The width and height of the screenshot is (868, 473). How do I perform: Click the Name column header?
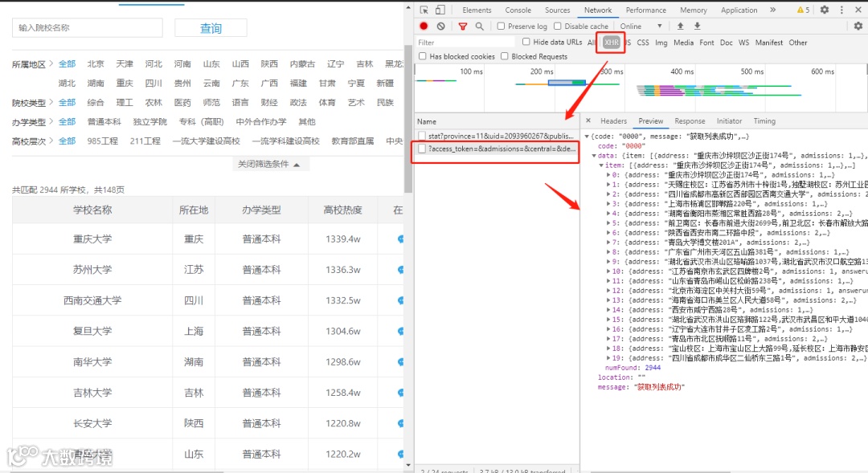click(x=496, y=121)
